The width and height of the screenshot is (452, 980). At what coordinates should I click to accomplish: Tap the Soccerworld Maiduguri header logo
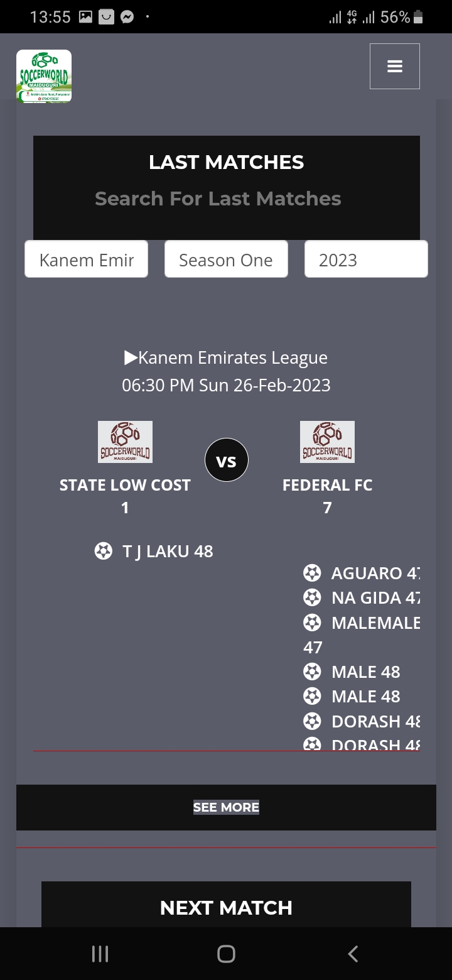click(44, 76)
